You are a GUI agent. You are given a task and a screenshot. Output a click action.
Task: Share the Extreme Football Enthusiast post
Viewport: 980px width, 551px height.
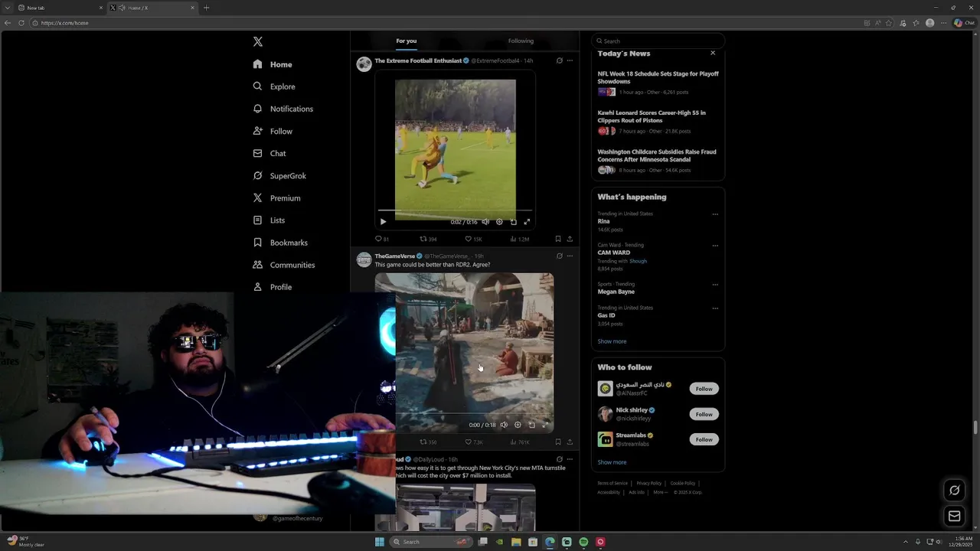pyautogui.click(x=570, y=239)
